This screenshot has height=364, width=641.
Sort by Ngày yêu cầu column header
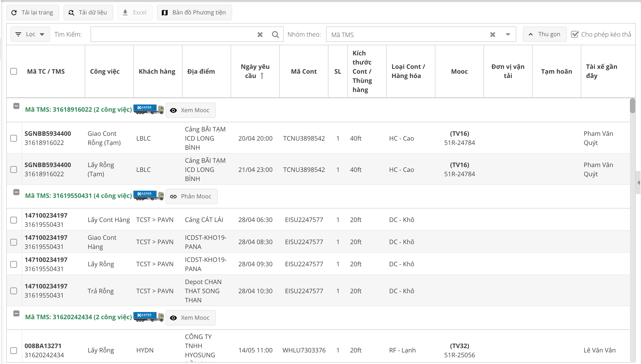click(x=255, y=71)
